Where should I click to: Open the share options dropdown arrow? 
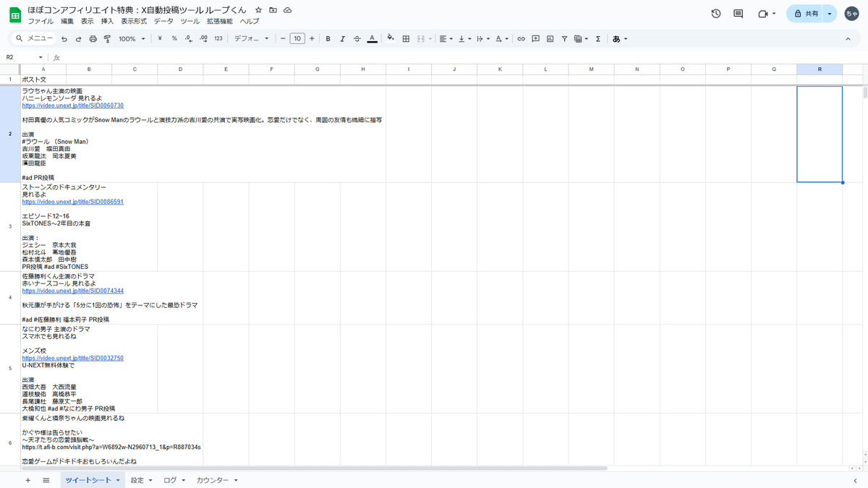point(830,14)
